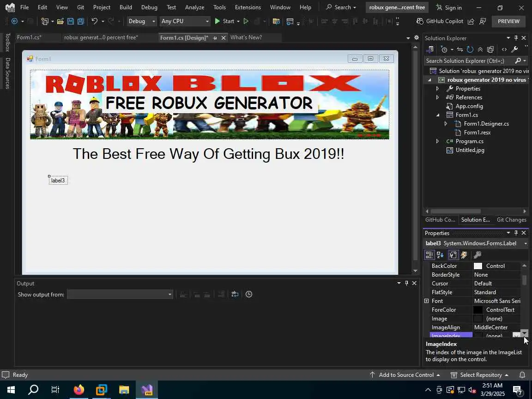Refresh the Solution Explorer
The width and height of the screenshot is (532, 399).
coord(470,49)
